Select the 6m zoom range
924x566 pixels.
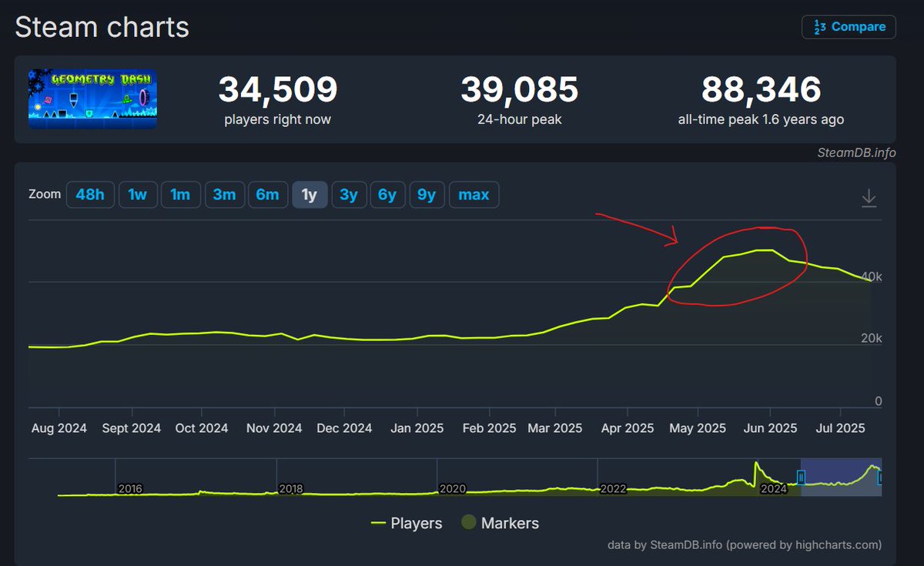[x=267, y=195]
